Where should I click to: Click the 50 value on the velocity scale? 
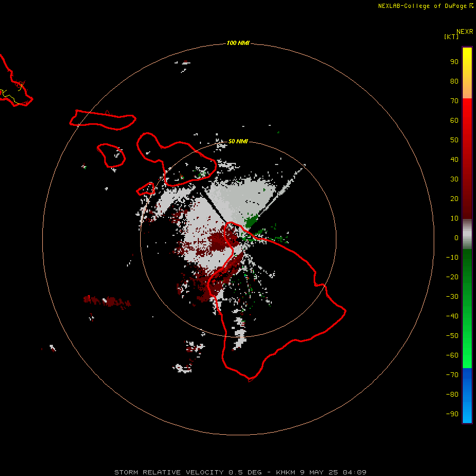click(x=454, y=140)
